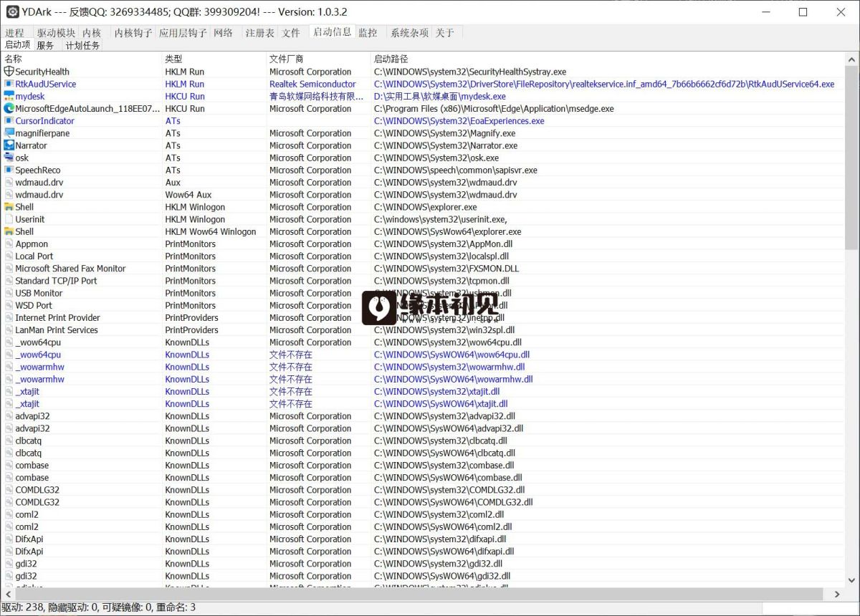Click the Shell icon in Wow64 Winlogon row
This screenshot has width=860, height=616.
9,231
